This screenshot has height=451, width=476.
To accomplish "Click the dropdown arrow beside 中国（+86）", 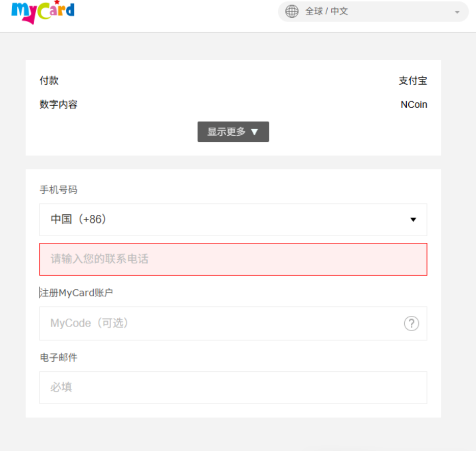I will (x=413, y=220).
